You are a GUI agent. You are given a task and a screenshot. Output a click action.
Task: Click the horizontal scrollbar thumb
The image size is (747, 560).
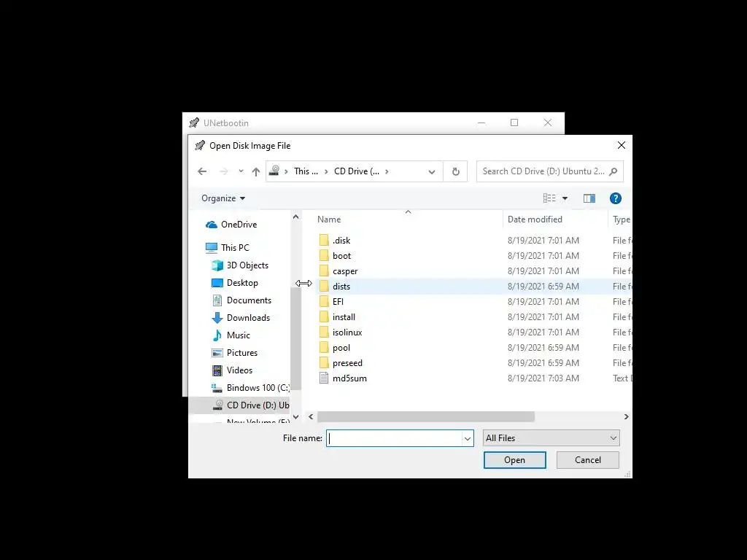pos(426,416)
